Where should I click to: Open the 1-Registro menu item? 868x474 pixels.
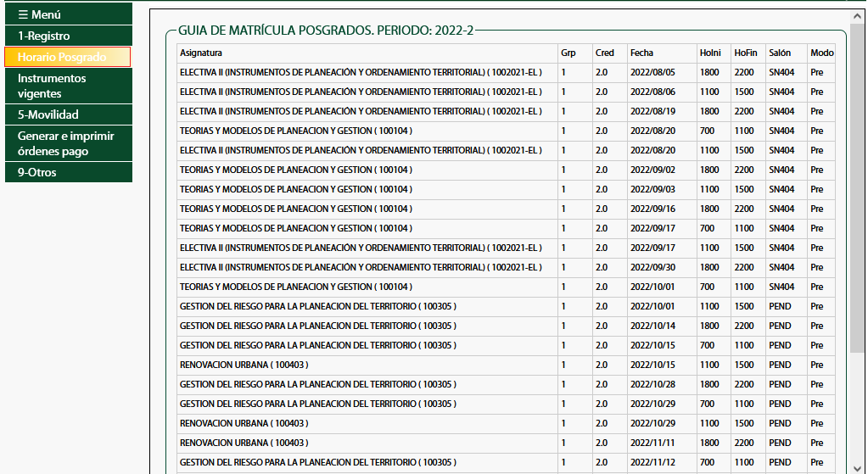tap(69, 36)
